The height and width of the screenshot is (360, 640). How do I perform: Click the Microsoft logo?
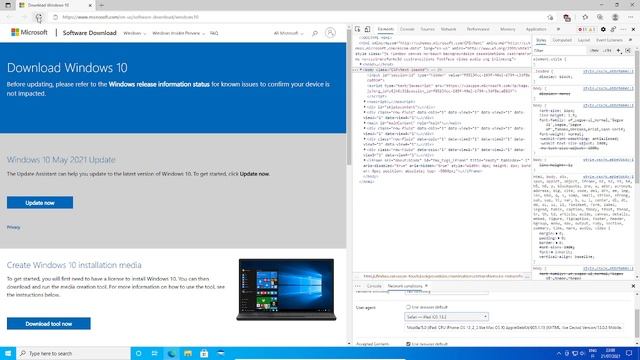(x=29, y=32)
